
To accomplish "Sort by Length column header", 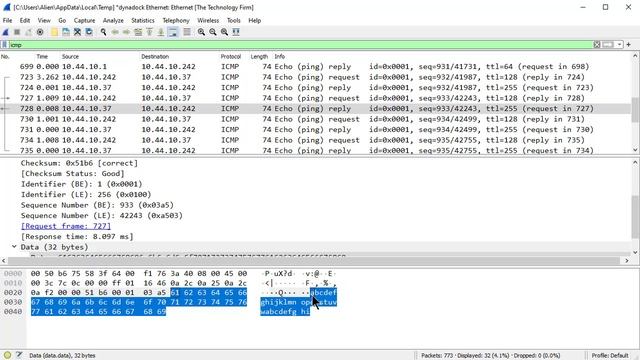I will click(x=261, y=56).
